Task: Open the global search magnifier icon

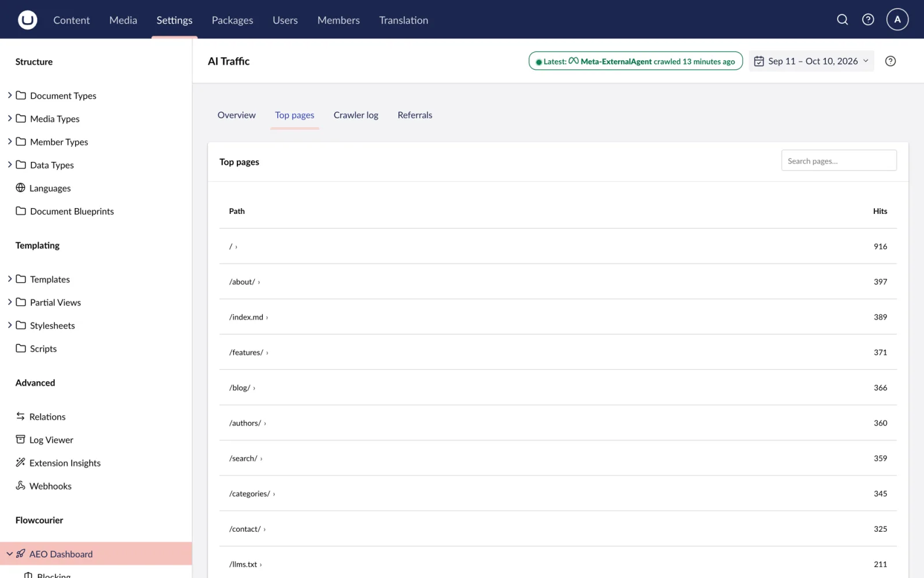Action: tap(843, 20)
